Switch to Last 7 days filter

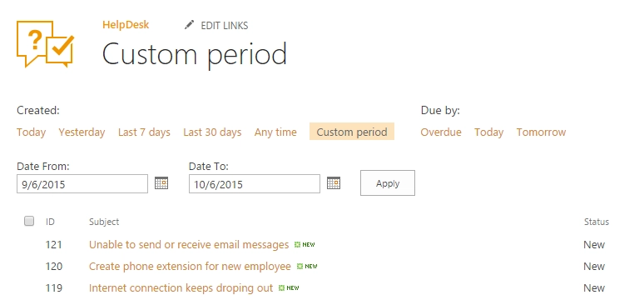pyautogui.click(x=144, y=132)
